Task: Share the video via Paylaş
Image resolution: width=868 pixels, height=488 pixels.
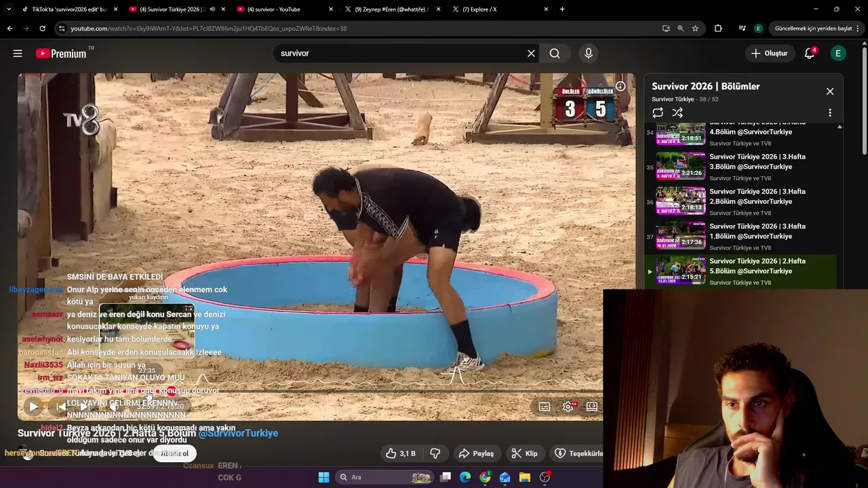Action: [476, 453]
